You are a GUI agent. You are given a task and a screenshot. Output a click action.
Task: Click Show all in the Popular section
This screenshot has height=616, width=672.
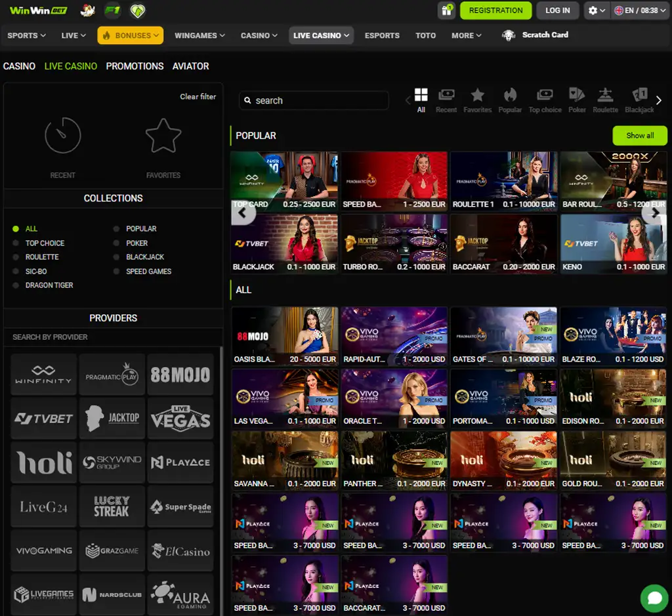click(x=640, y=136)
